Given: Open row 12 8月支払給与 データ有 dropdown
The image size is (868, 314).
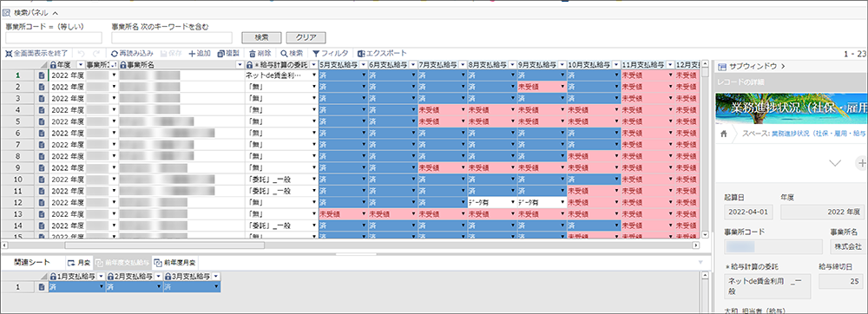Looking at the screenshot, I should pyautogui.click(x=512, y=202).
